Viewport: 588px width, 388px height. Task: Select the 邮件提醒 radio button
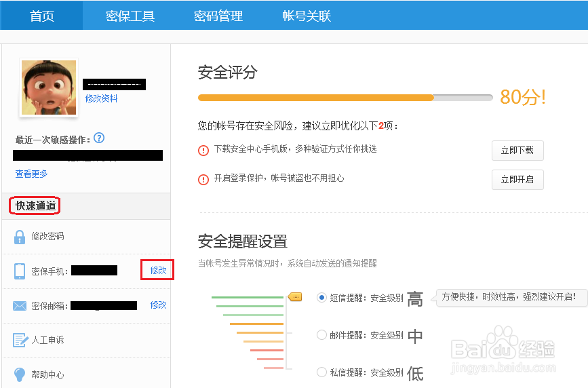321,335
